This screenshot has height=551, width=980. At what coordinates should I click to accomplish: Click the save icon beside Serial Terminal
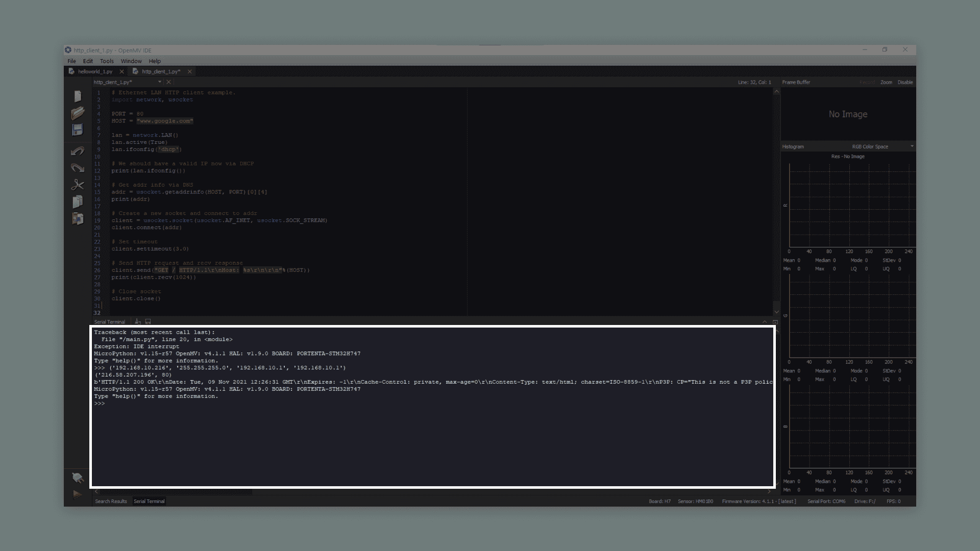coord(148,322)
